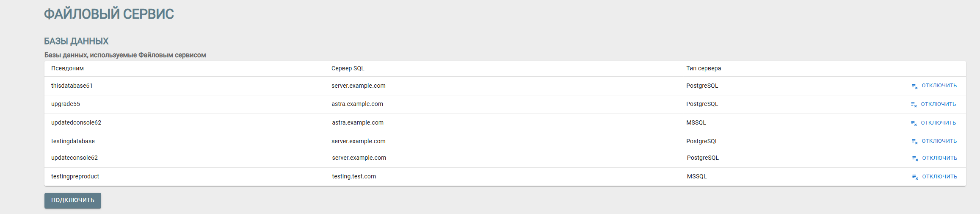
Task: Select the testing.test.com server cell
Action: coord(354,177)
